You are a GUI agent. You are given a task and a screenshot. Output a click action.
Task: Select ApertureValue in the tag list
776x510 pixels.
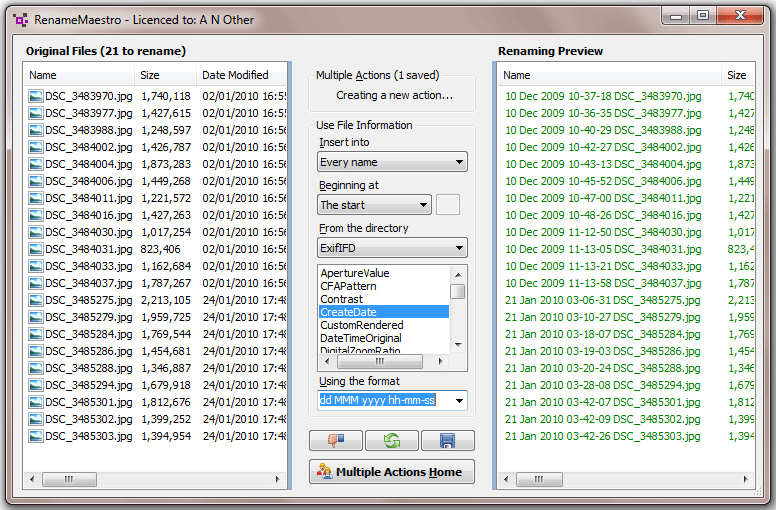coord(355,273)
